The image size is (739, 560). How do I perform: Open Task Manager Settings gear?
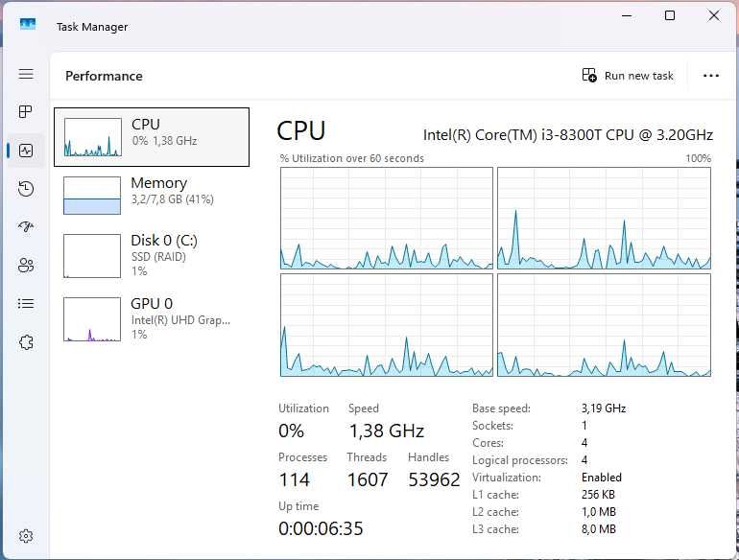pyautogui.click(x=26, y=536)
